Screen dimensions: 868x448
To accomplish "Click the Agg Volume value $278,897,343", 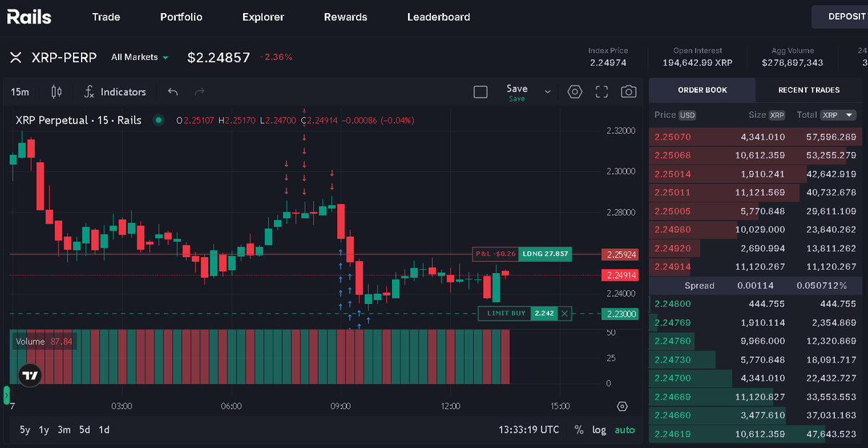I will point(792,63).
